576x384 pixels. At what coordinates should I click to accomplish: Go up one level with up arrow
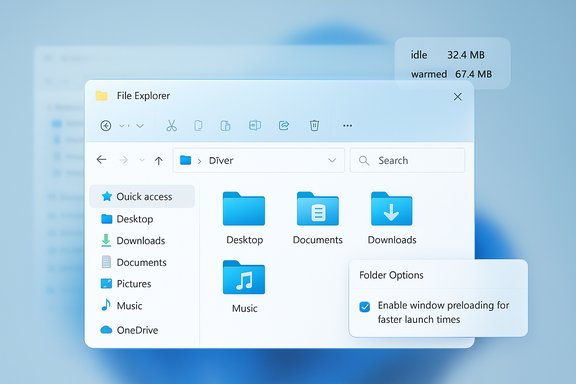pos(159,160)
